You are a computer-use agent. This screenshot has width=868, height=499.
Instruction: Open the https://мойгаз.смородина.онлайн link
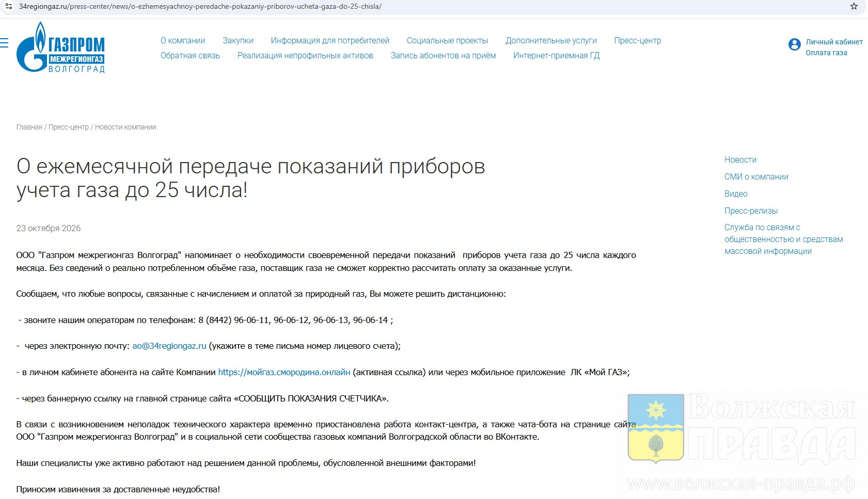coord(284,373)
